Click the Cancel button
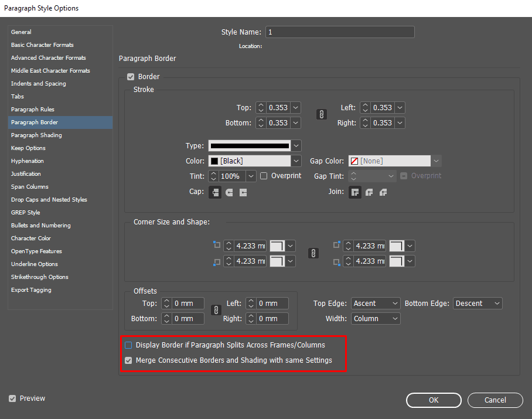Screen dimensions: 532x419 [495, 400]
